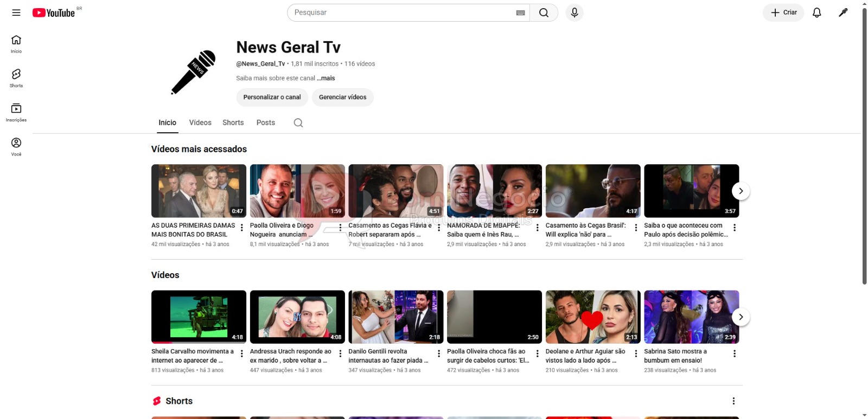Open options for NAMORADA DE MBAPPÉ video
The height and width of the screenshot is (419, 868).
tap(538, 228)
